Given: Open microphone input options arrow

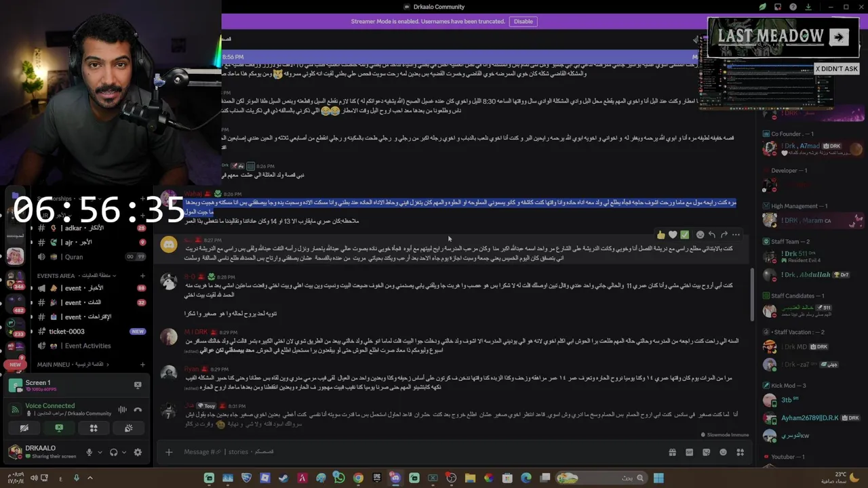Looking at the screenshot, I should (100, 452).
